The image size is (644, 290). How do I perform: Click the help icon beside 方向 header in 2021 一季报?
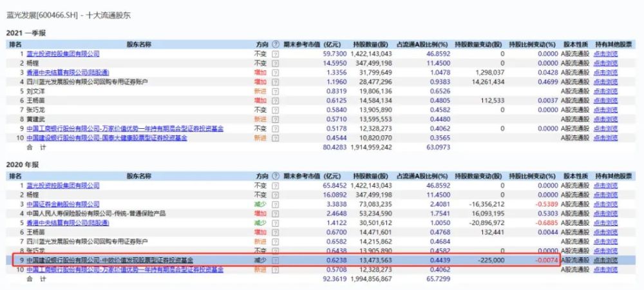tap(275, 44)
